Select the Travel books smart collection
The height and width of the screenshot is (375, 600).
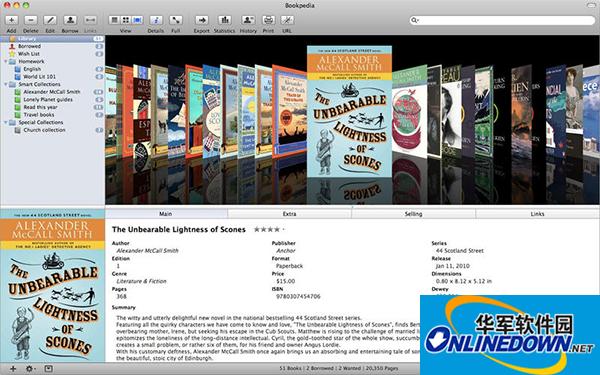[x=52, y=115]
